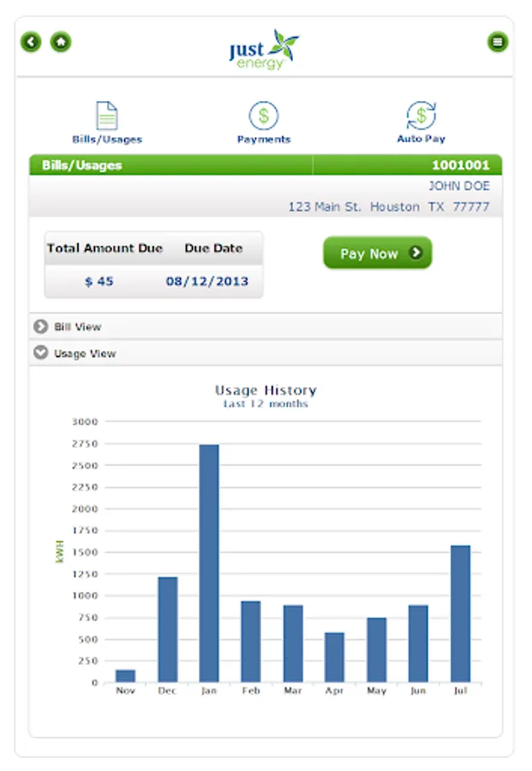Click the Just Energy logo
The image size is (532, 771).
click(264, 49)
